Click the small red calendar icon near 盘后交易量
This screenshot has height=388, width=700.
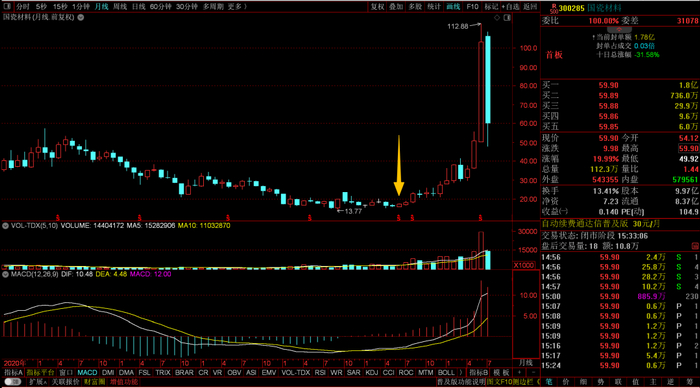695,246
